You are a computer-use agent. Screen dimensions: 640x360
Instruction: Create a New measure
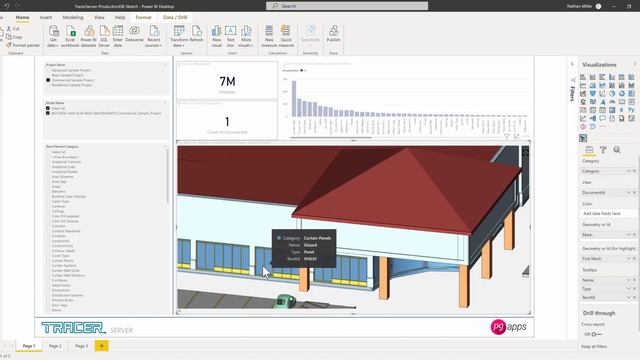click(269, 36)
